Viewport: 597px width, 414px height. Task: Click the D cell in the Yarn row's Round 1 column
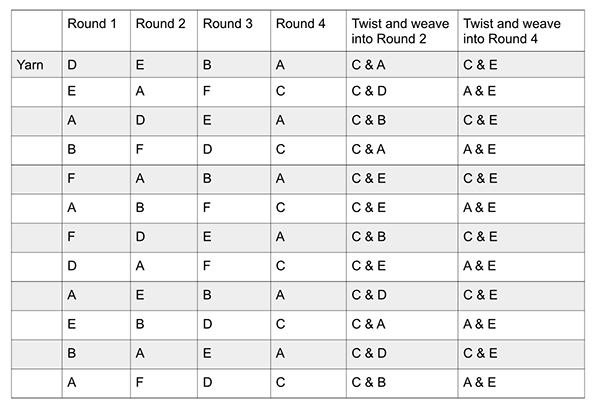[x=96, y=65]
